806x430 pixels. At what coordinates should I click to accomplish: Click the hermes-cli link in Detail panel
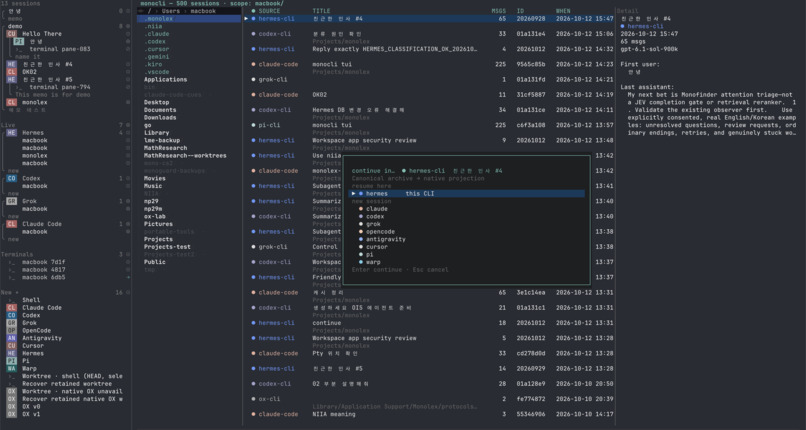pyautogui.click(x=646, y=26)
